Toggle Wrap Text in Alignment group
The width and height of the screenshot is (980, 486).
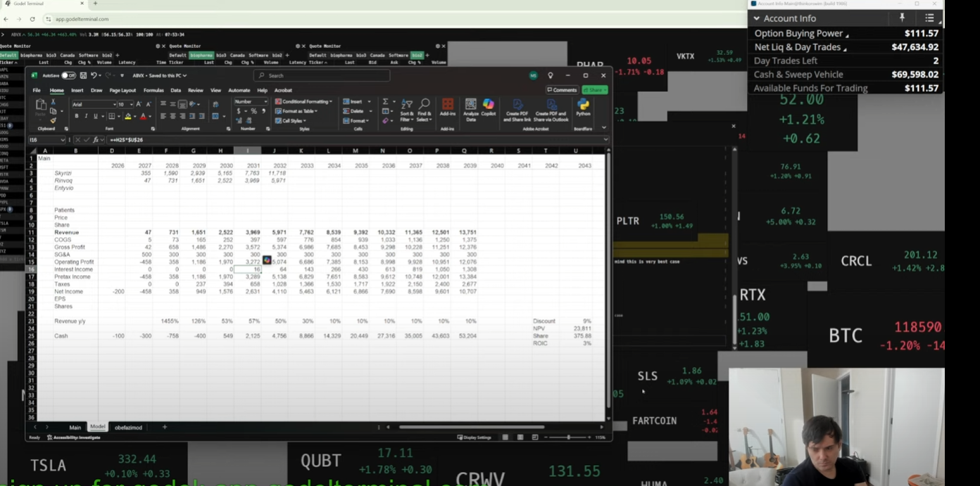pyautogui.click(x=215, y=104)
